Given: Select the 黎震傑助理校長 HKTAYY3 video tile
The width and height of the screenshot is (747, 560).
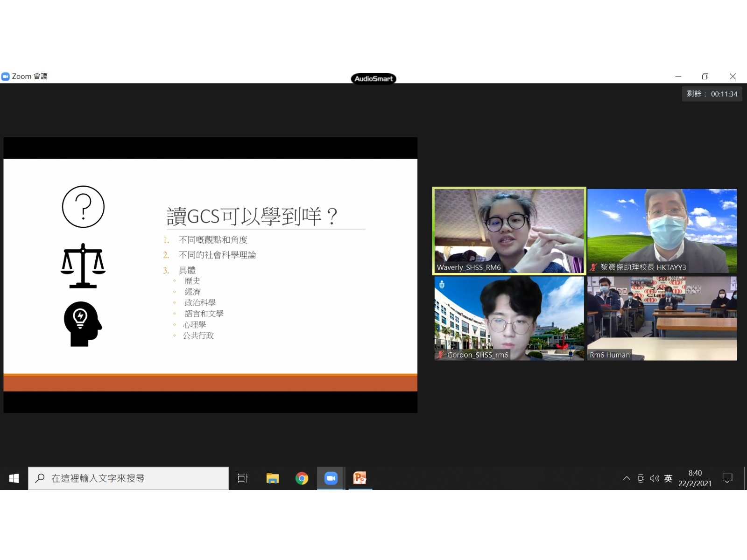Looking at the screenshot, I should coord(662,231).
